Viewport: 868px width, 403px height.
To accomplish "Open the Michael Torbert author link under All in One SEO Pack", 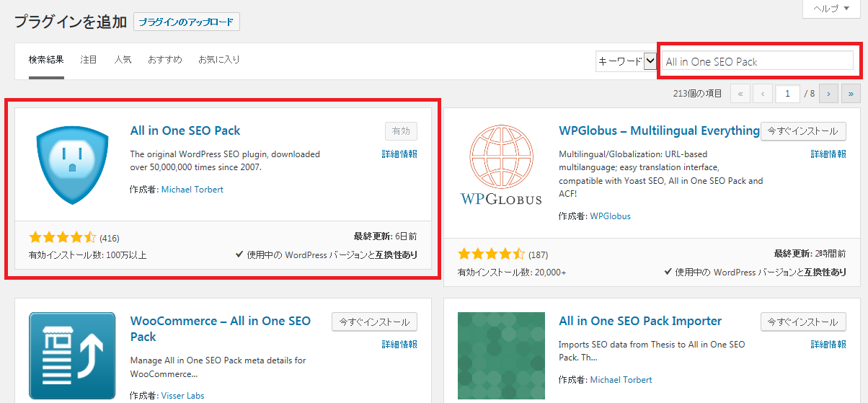I will pos(192,190).
